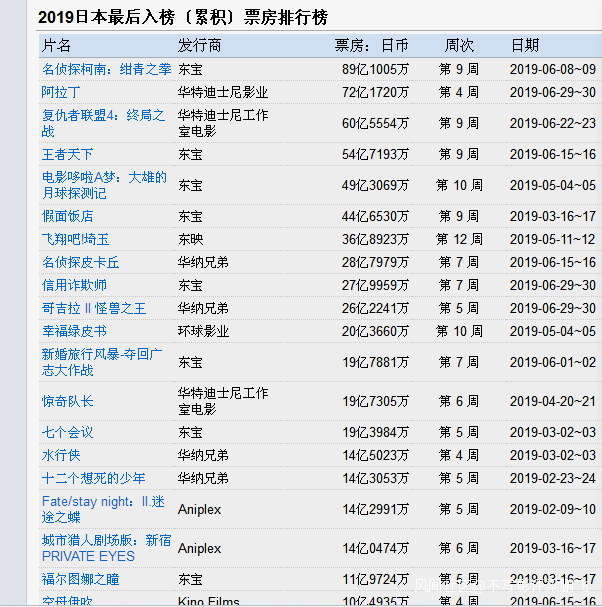602x607 pixels.
Task: Open 复仇者联盟4：终局之战 link
Action: [x=103, y=123]
